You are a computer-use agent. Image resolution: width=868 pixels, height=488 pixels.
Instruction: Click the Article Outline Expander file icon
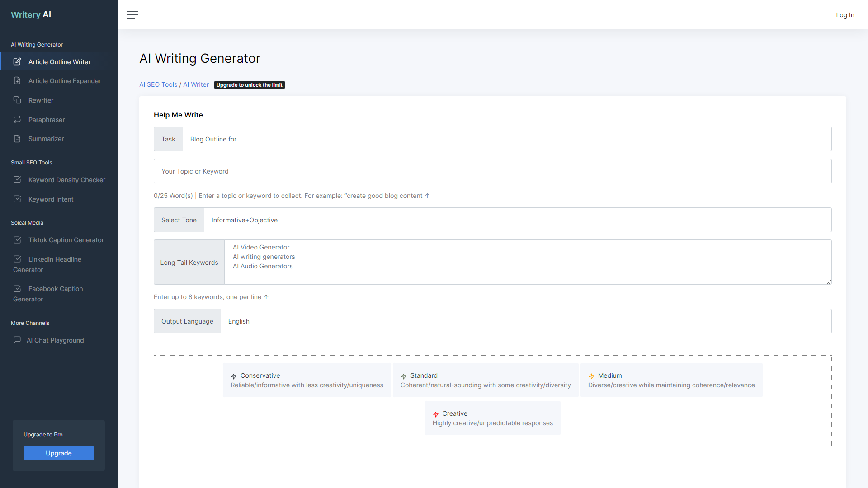click(x=17, y=80)
